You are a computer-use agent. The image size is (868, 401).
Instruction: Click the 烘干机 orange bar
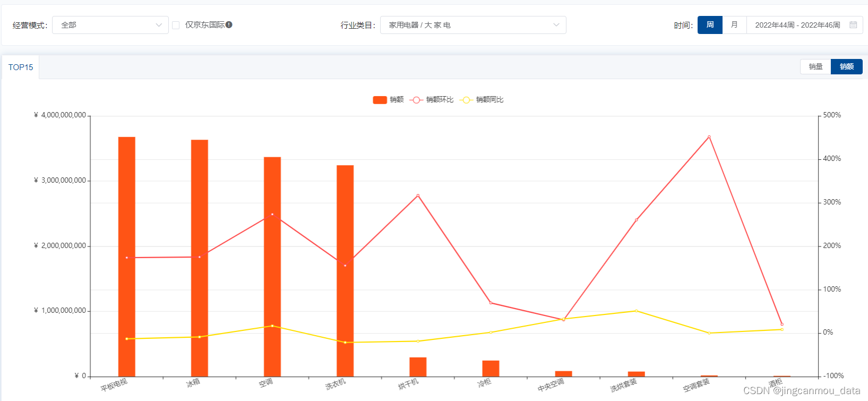click(418, 367)
